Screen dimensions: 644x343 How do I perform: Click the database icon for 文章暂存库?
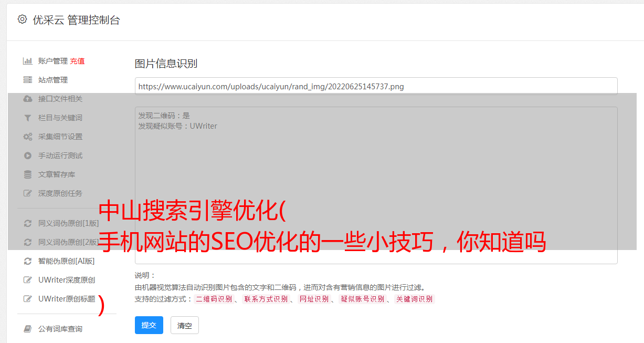point(28,174)
